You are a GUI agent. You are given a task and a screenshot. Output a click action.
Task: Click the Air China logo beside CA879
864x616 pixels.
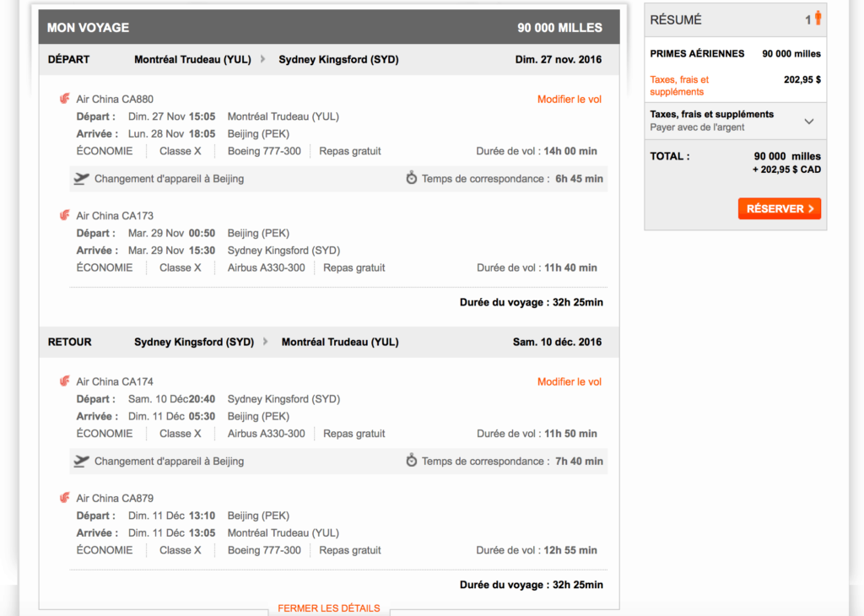65,498
